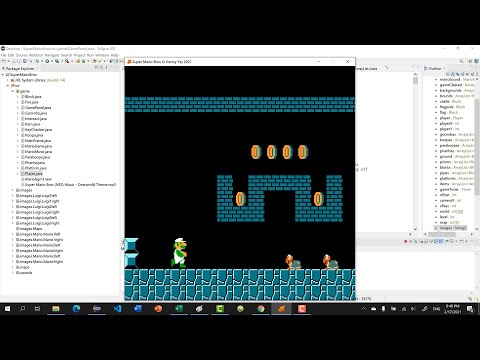The image size is (480, 360).
Task: Click the Windows Start button
Action: pos(7,309)
